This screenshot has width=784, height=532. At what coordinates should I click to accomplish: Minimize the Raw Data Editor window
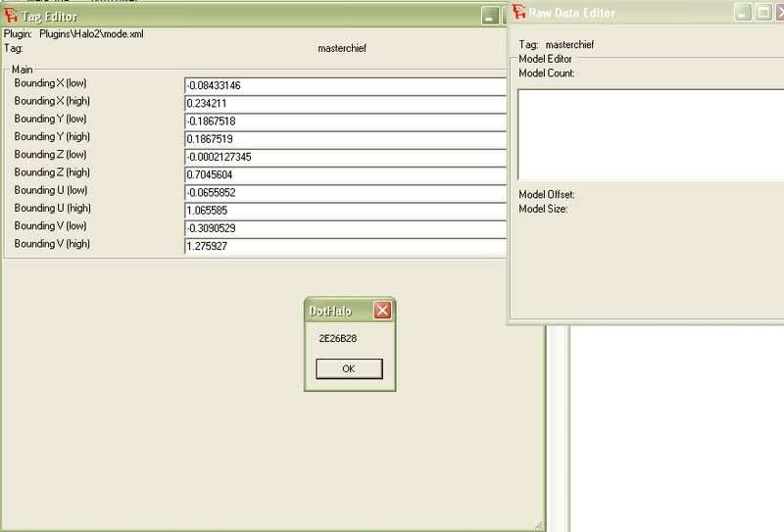click(x=743, y=13)
